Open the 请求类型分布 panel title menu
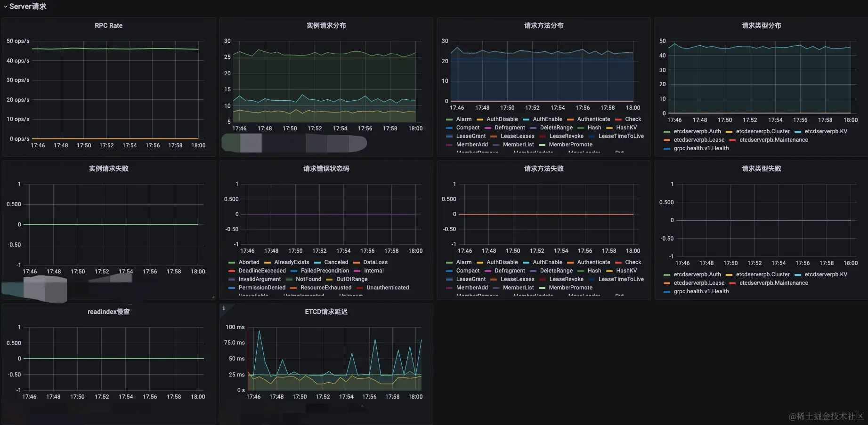The width and height of the screenshot is (868, 425). click(761, 25)
